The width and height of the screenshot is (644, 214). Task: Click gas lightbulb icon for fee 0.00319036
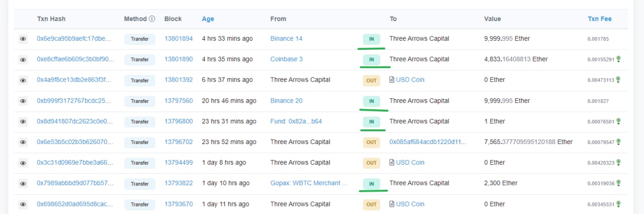[x=618, y=183]
